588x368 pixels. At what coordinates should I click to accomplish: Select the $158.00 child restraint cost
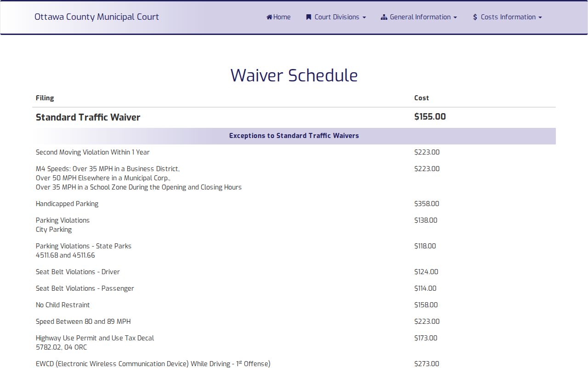[x=426, y=305]
